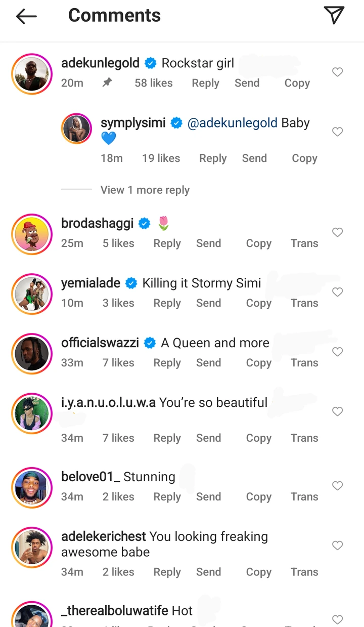
Task: Translate belove01_'s Stunning comment
Action: pyautogui.click(x=304, y=497)
